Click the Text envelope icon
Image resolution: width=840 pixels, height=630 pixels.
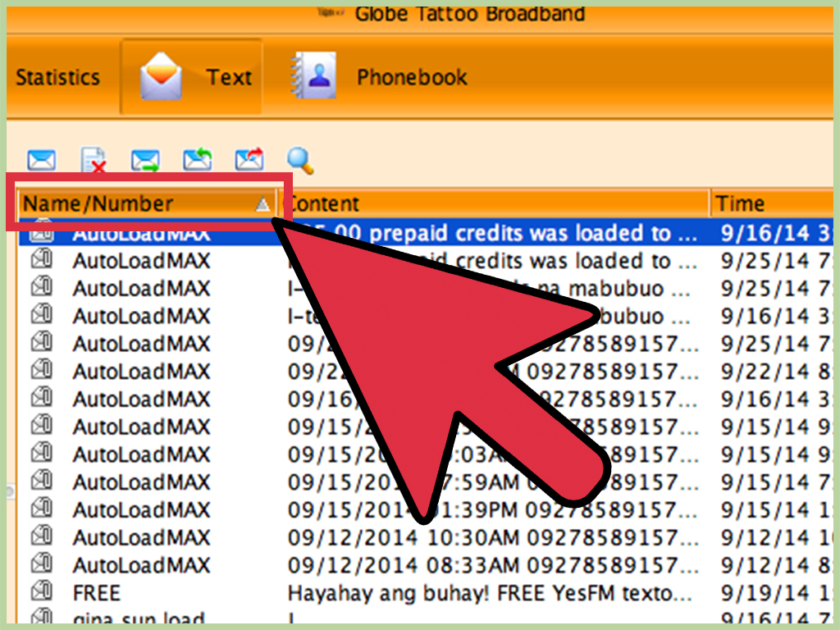point(160,76)
